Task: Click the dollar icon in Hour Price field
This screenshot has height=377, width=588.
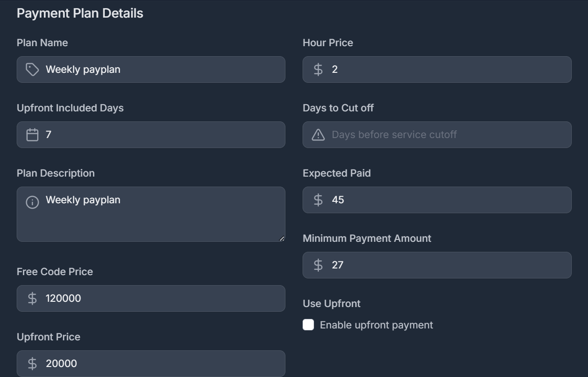Action: tap(318, 69)
